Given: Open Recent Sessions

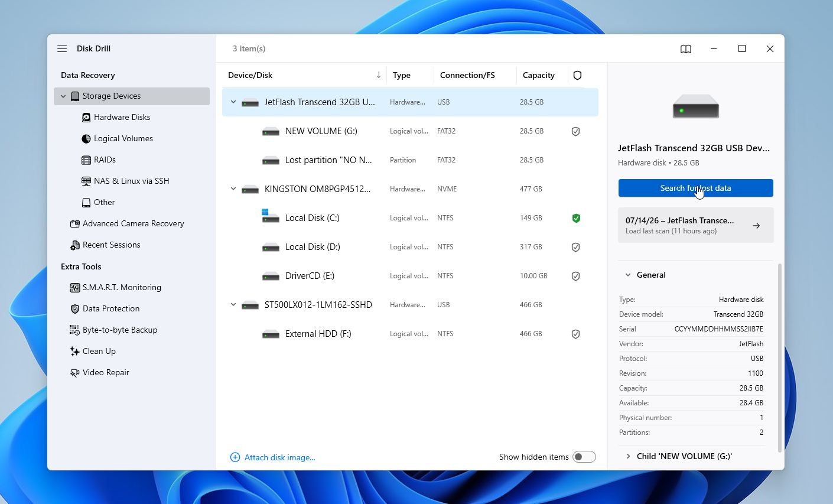Looking at the screenshot, I should pos(112,245).
